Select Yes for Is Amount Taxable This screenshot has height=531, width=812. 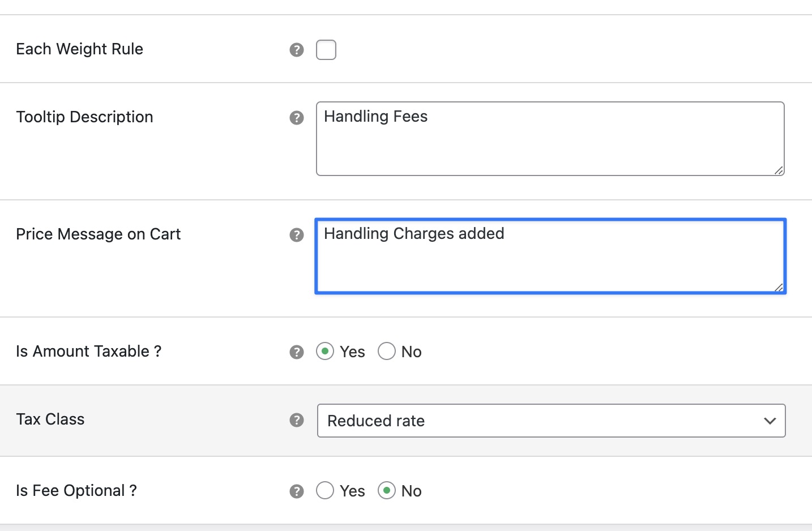pos(325,352)
